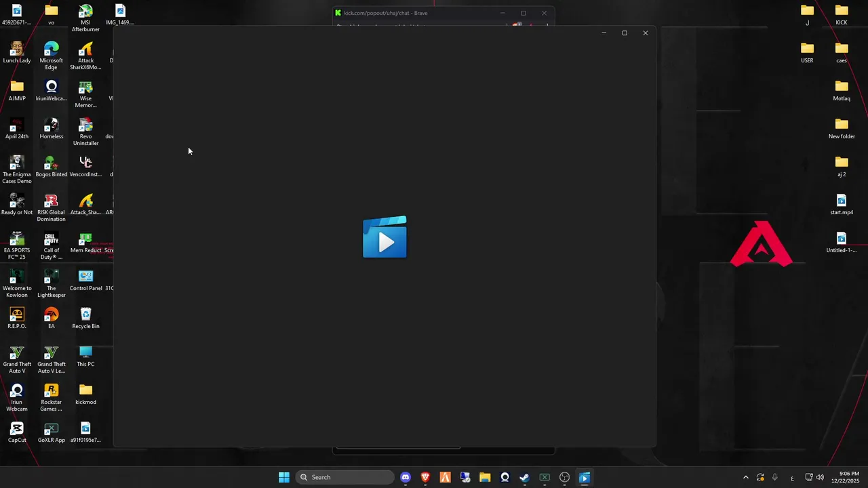Select the Homeless game shortcut
The height and width of the screenshot is (488, 868).
52,129
